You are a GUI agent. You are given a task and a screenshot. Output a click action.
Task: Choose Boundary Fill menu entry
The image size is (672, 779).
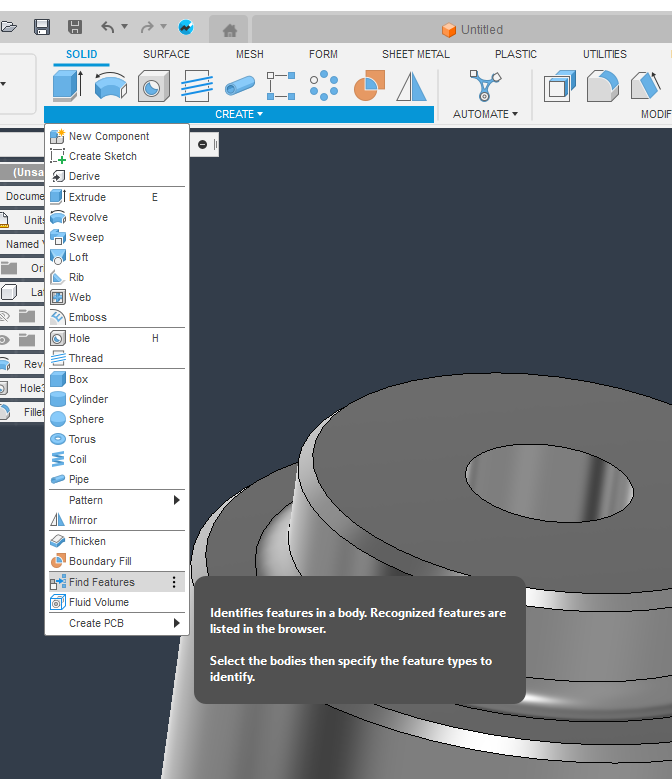117,561
